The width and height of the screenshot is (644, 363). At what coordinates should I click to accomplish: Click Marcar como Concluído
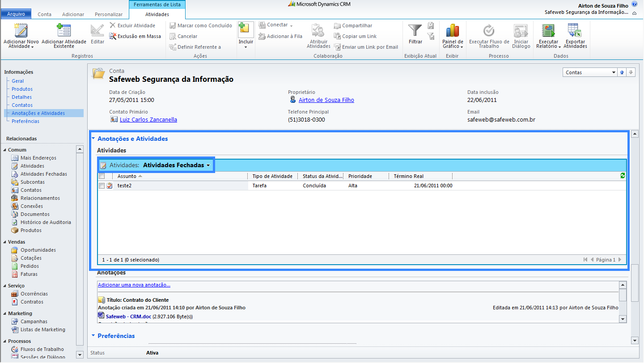(x=201, y=25)
